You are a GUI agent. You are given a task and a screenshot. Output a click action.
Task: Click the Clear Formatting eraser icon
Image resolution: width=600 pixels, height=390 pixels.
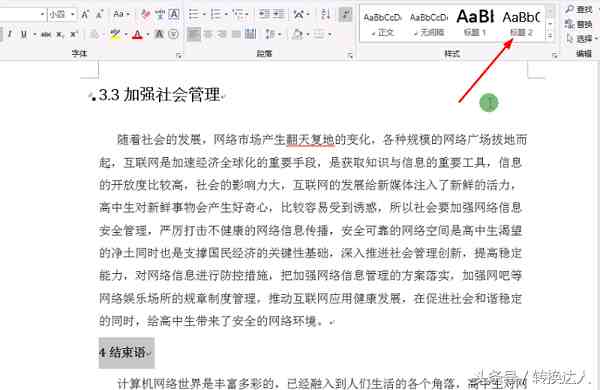click(x=145, y=15)
